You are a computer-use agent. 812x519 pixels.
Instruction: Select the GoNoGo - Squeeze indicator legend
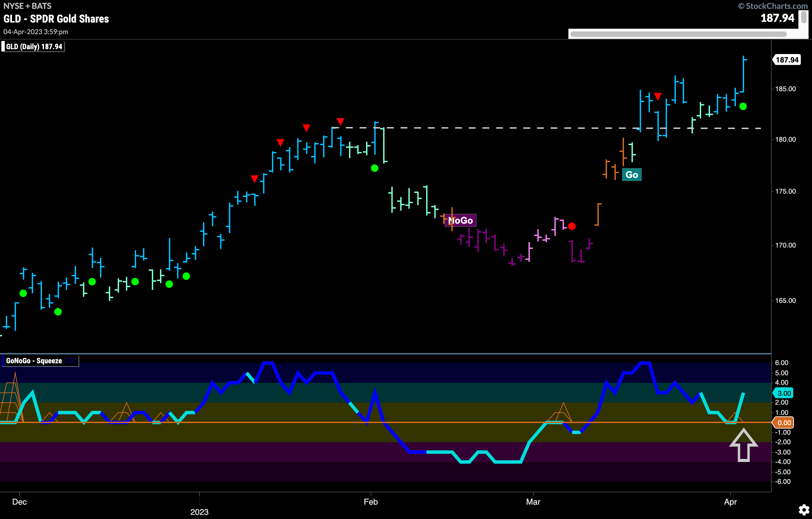(40, 361)
